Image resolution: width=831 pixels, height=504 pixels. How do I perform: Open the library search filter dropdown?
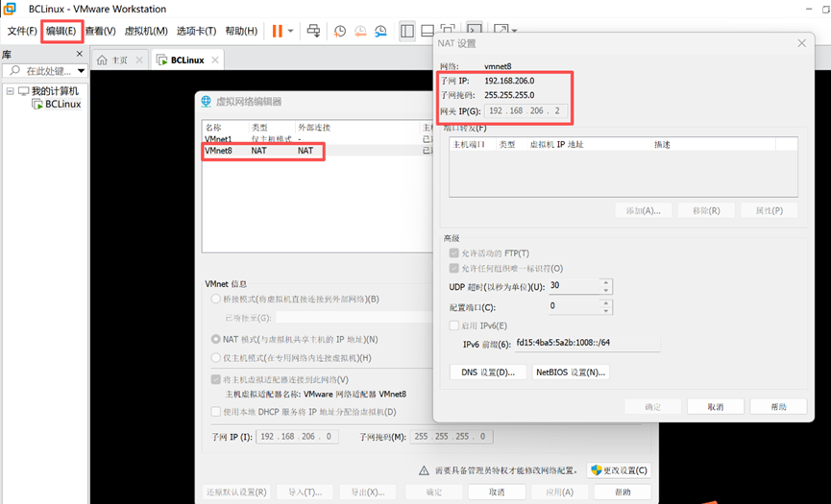(x=81, y=71)
